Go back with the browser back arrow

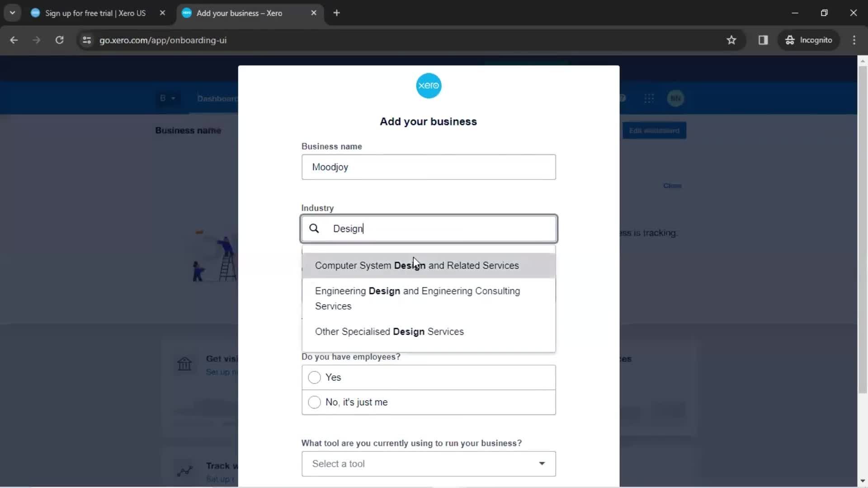point(14,40)
